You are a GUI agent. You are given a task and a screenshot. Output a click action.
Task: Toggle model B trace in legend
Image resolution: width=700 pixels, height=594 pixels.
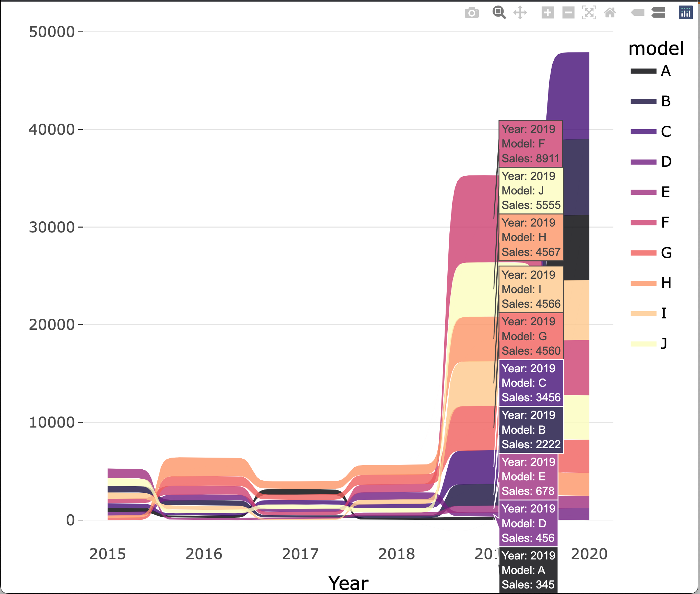(x=651, y=102)
